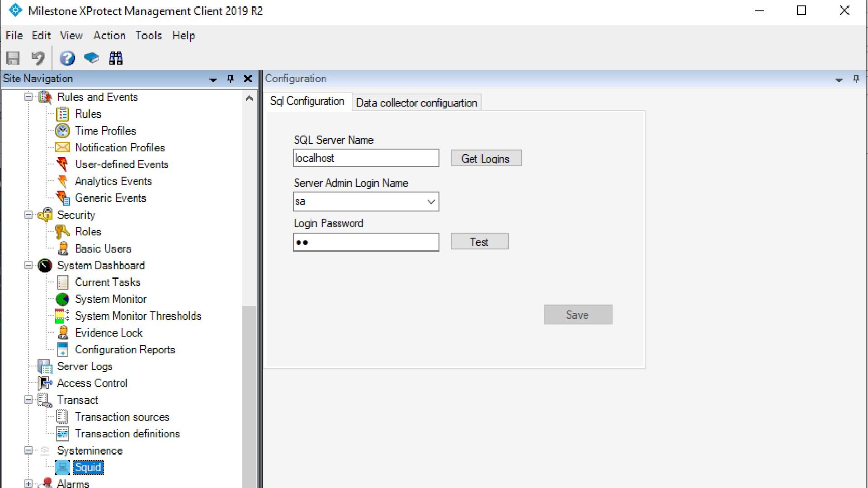Click the System Monitor Thresholds icon
This screenshot has width=868, height=488.
click(63, 316)
